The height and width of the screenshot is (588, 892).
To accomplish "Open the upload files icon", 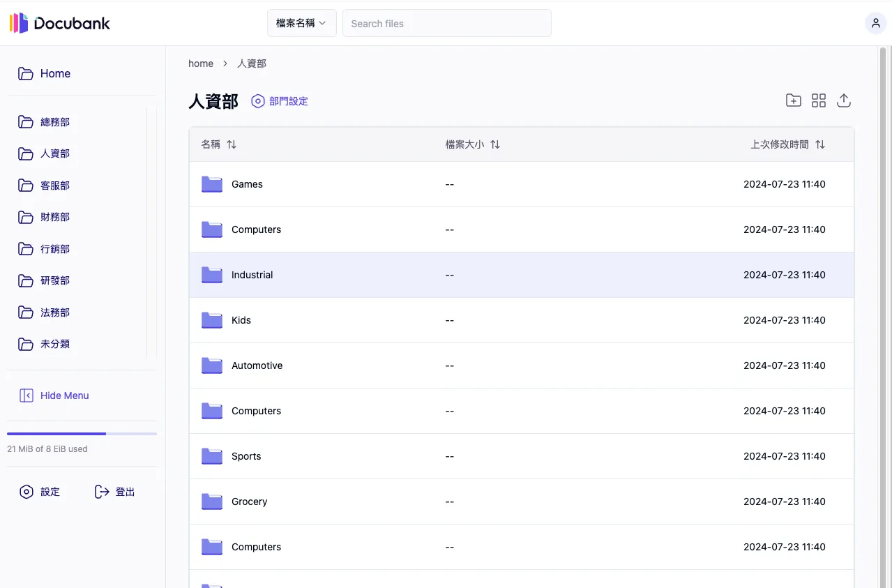I will tap(844, 100).
